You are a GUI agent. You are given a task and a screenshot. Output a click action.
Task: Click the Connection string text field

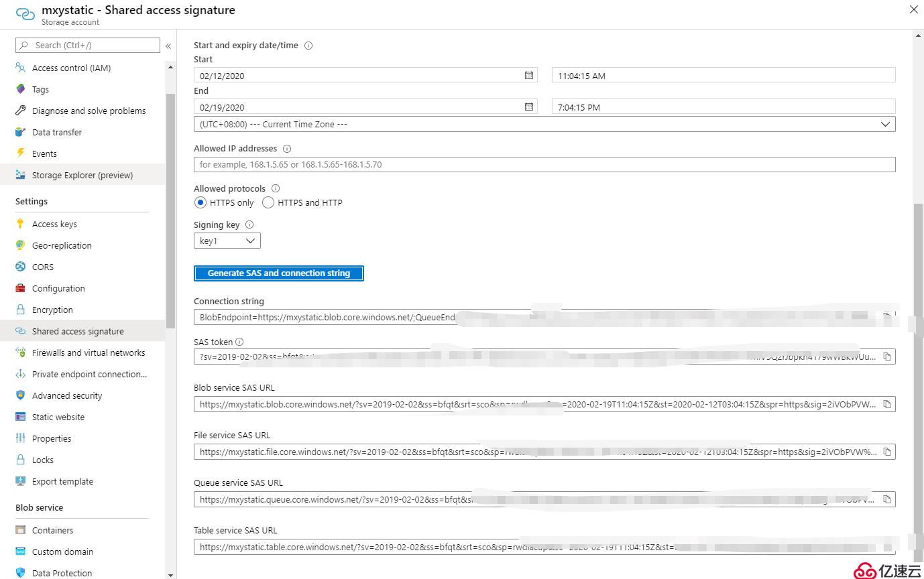point(544,317)
